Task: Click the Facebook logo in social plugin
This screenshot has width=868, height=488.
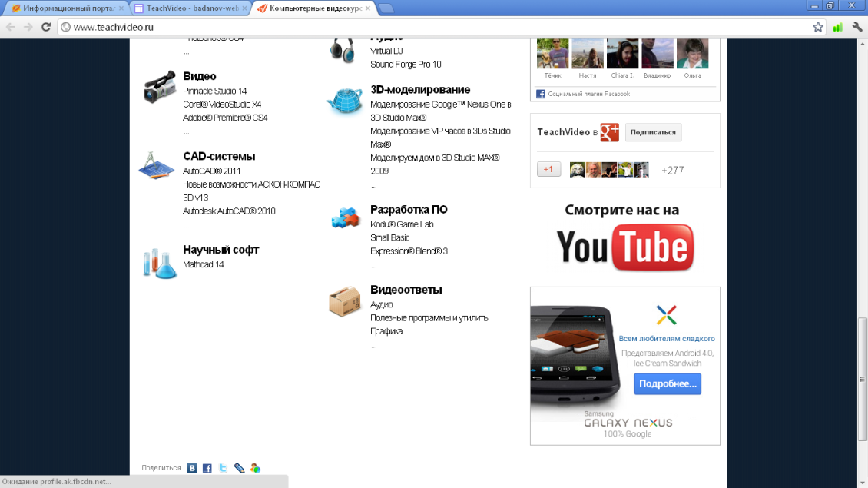Action: (541, 95)
